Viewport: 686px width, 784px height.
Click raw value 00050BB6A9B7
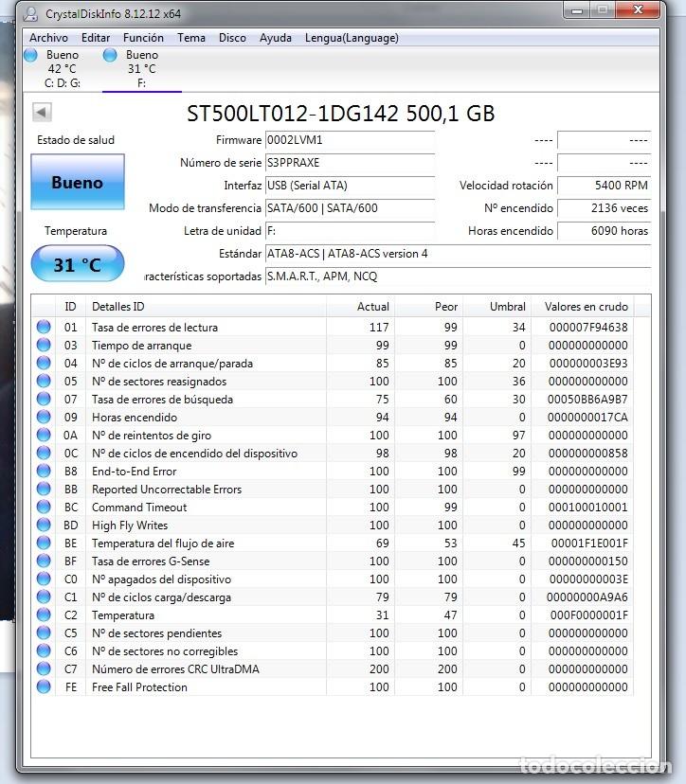click(587, 400)
